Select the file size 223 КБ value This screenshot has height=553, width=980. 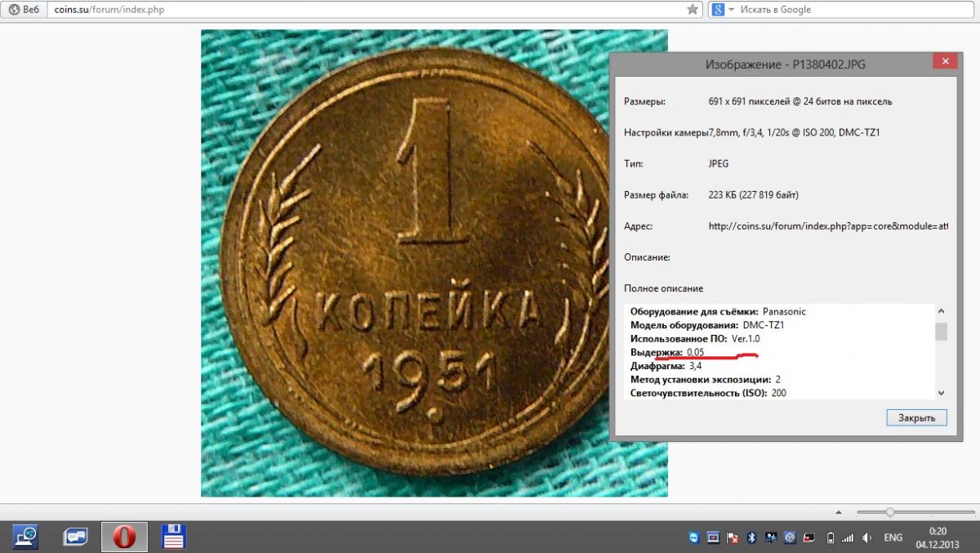754,195
